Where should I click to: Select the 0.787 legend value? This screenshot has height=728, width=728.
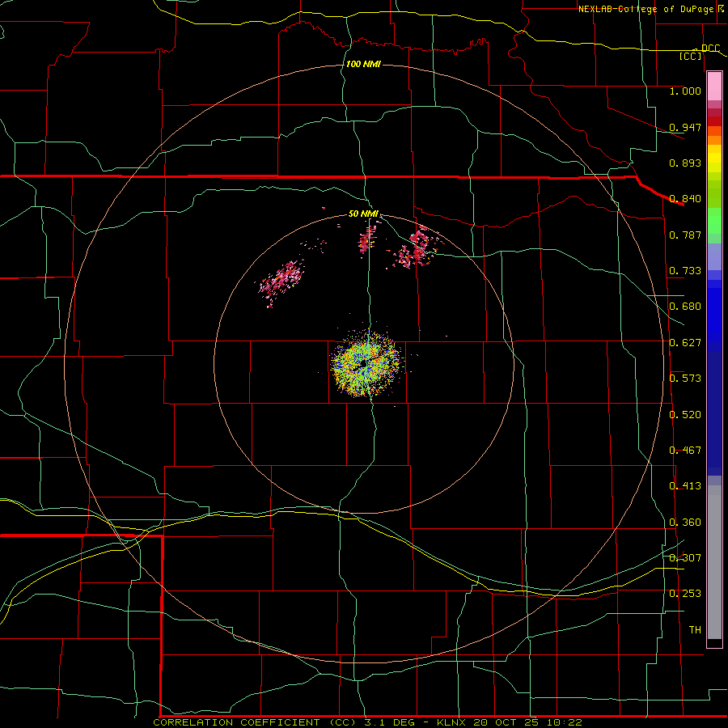click(x=685, y=235)
